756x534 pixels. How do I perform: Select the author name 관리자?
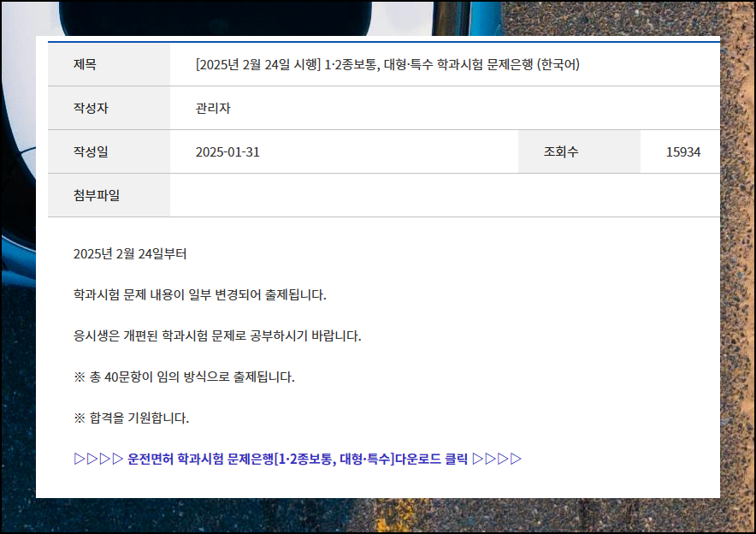pyautogui.click(x=213, y=108)
